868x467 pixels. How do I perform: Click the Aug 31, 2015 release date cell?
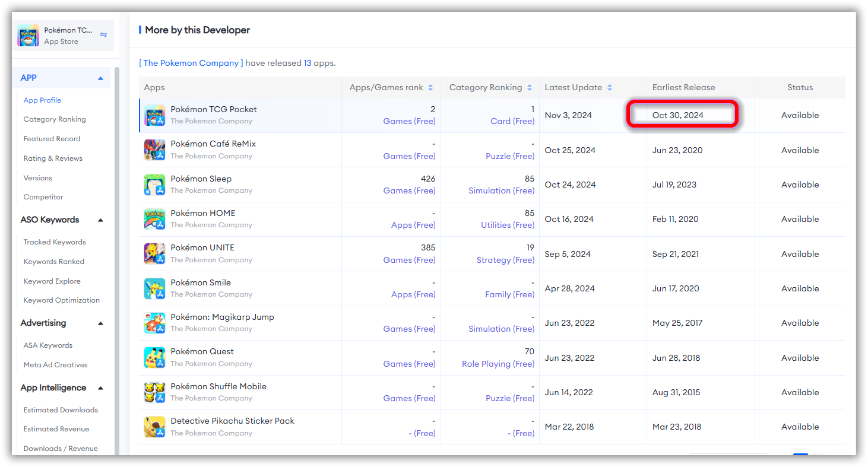point(676,392)
